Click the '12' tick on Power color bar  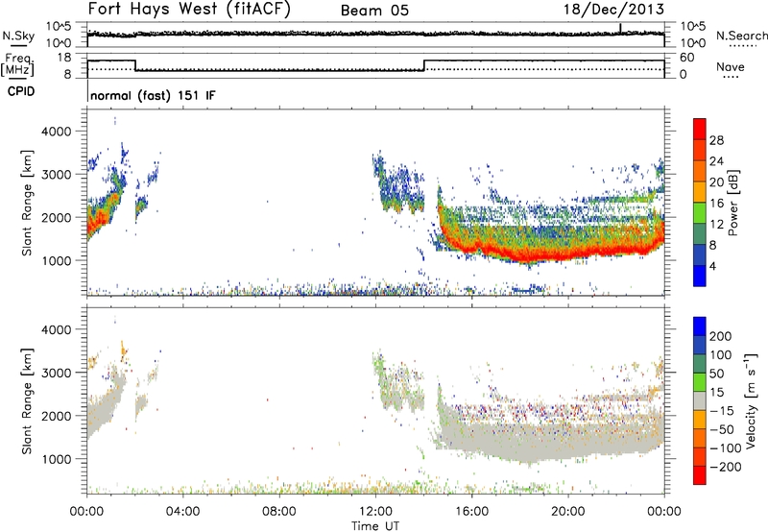(x=716, y=225)
